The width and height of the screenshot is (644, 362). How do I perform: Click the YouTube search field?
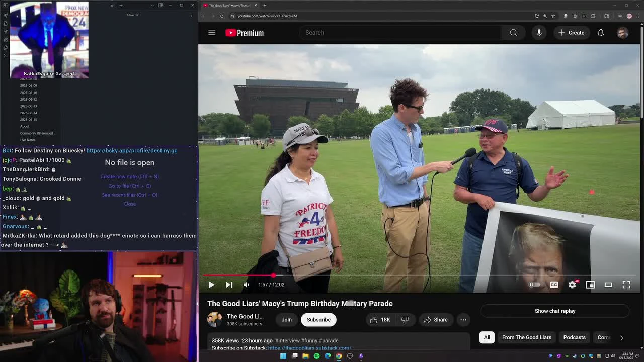[400, 33]
